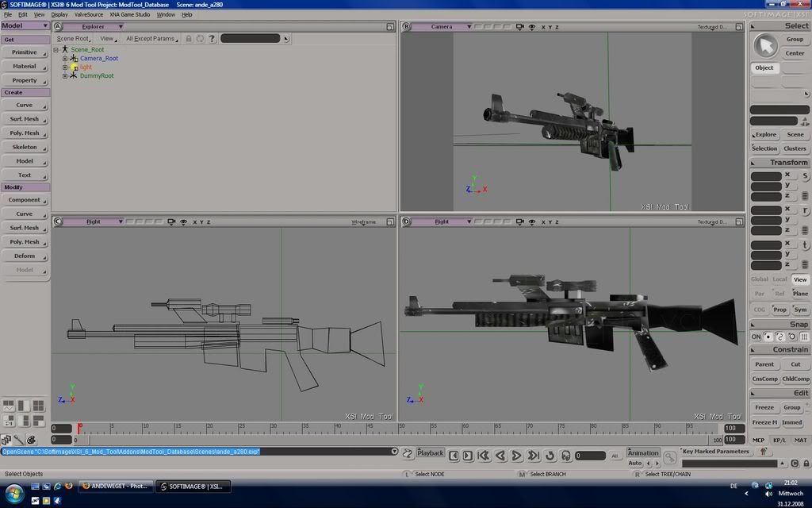Click the Deform button
812x508 pixels.
(x=25, y=256)
